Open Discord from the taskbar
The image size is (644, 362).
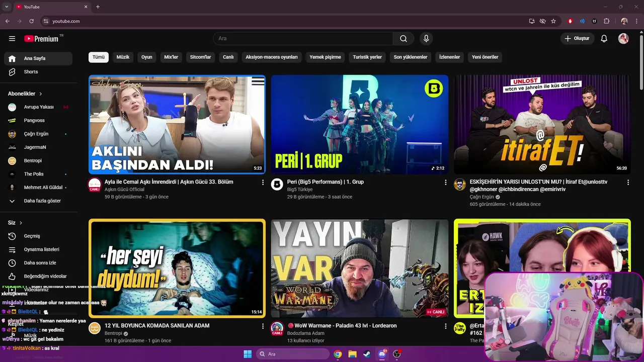click(x=382, y=354)
